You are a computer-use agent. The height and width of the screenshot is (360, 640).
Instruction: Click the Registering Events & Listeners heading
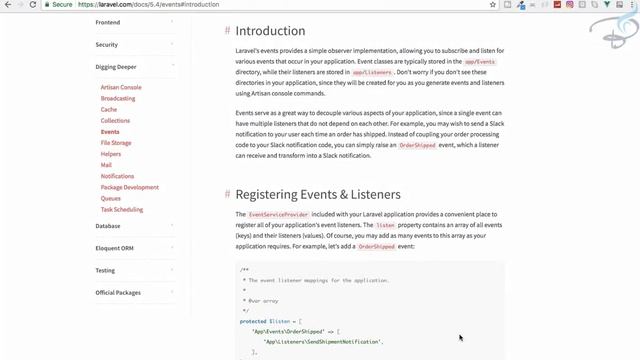coord(318,194)
